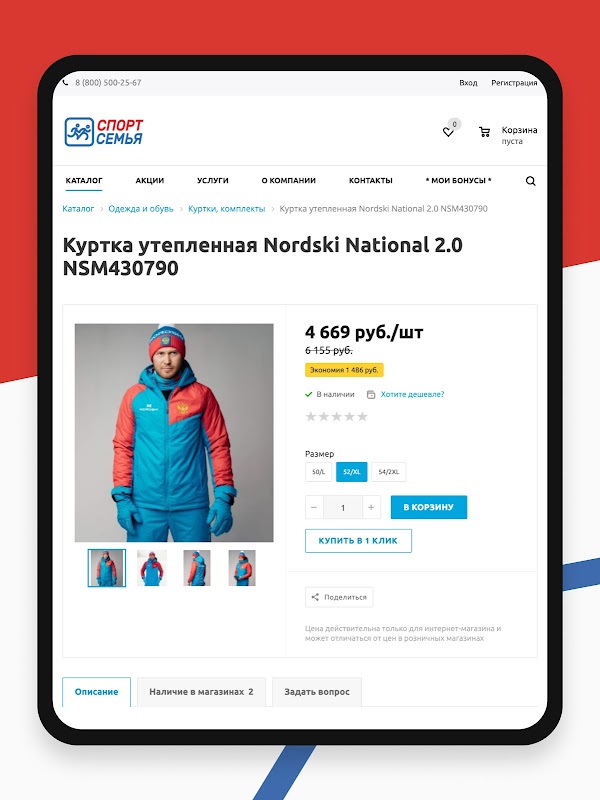This screenshot has width=600, height=800.
Task: Click the icon beside Хотите дешевле
Action: pos(371,394)
